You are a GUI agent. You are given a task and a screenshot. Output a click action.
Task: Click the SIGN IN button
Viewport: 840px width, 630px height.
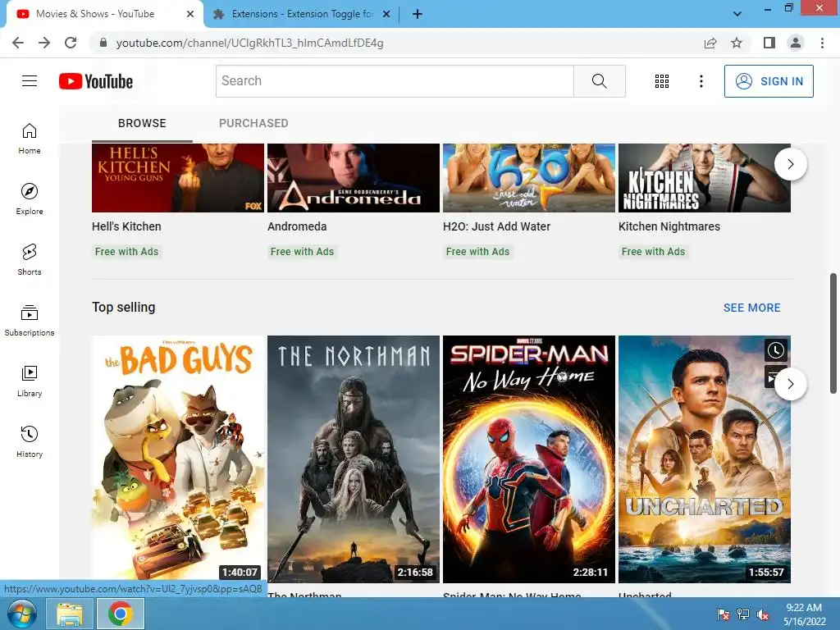click(769, 81)
